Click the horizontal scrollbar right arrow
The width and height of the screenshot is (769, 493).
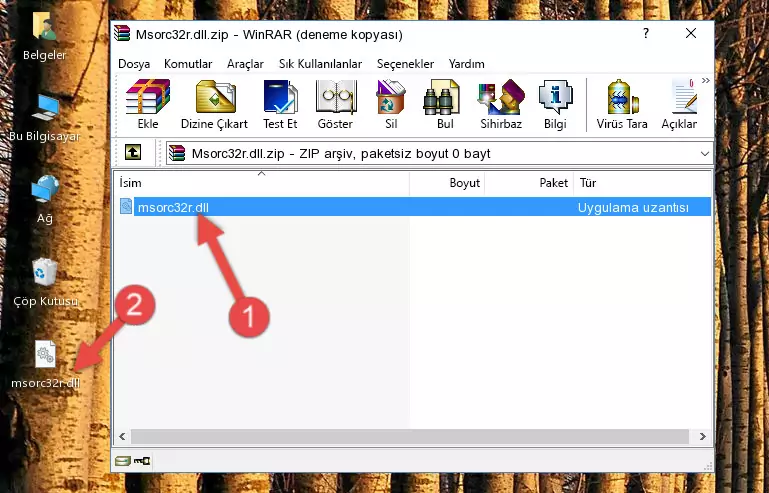click(x=702, y=436)
